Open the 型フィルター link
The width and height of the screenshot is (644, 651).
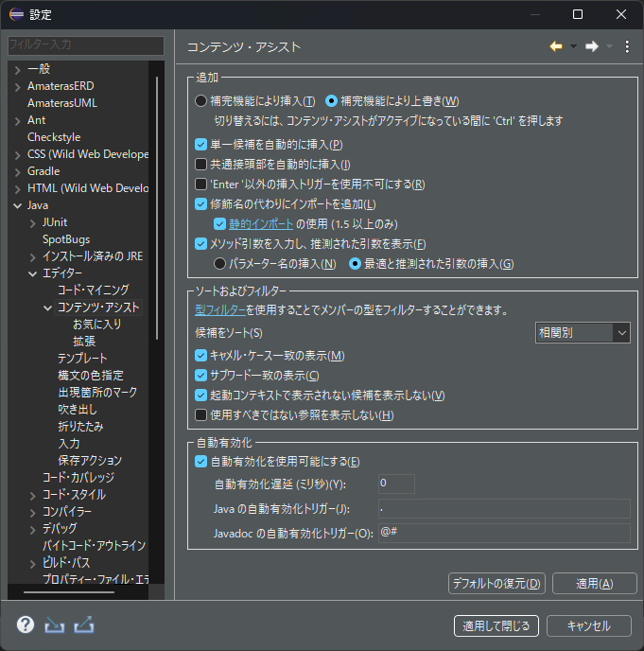(220, 310)
